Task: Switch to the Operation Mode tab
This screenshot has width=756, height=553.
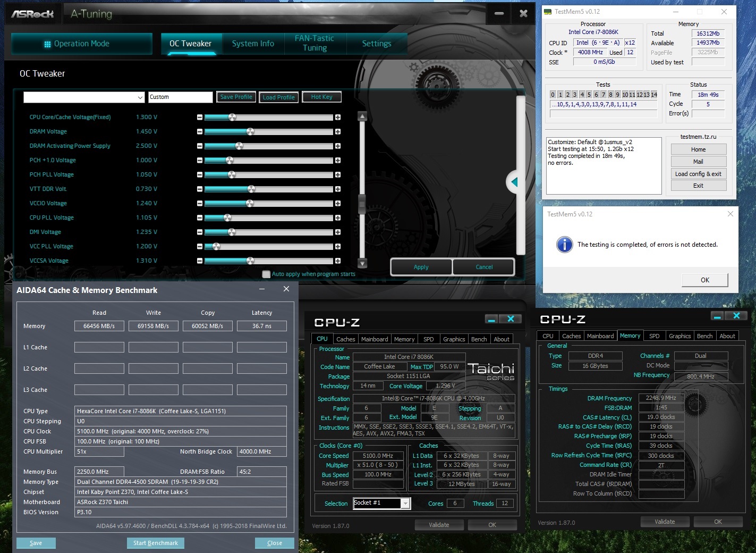Action: 82,44
